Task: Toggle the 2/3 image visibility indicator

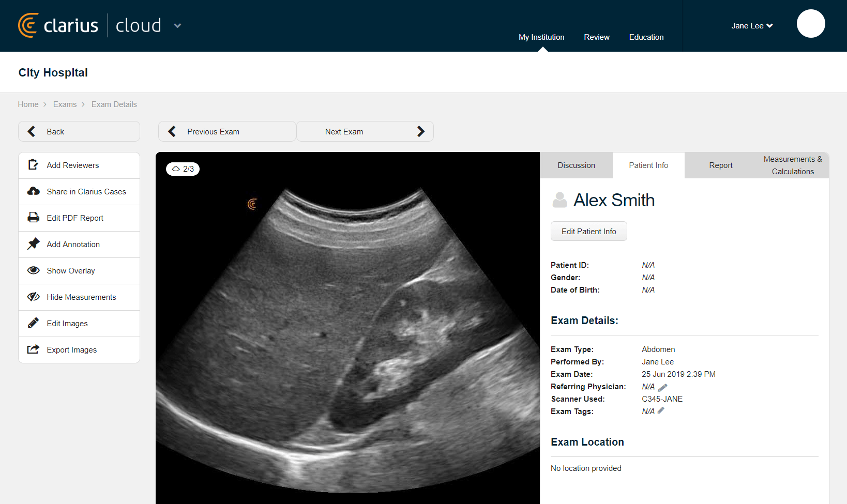Action: click(183, 169)
